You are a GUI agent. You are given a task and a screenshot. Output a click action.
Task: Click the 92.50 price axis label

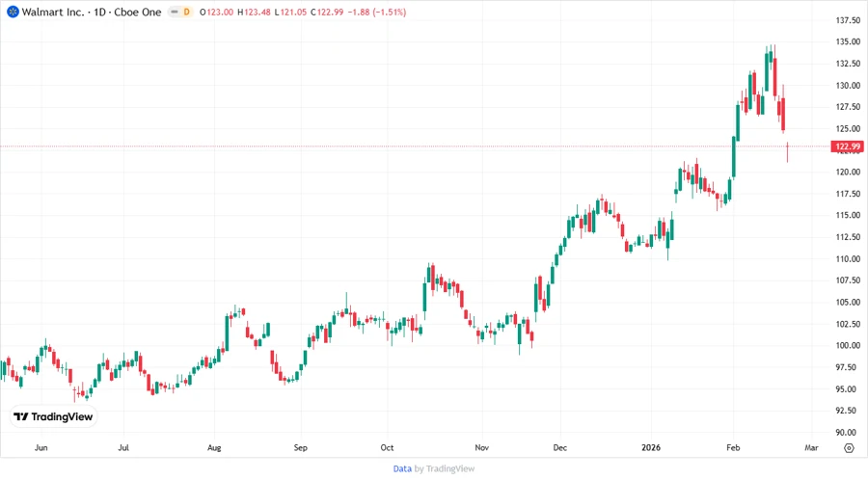(848, 411)
